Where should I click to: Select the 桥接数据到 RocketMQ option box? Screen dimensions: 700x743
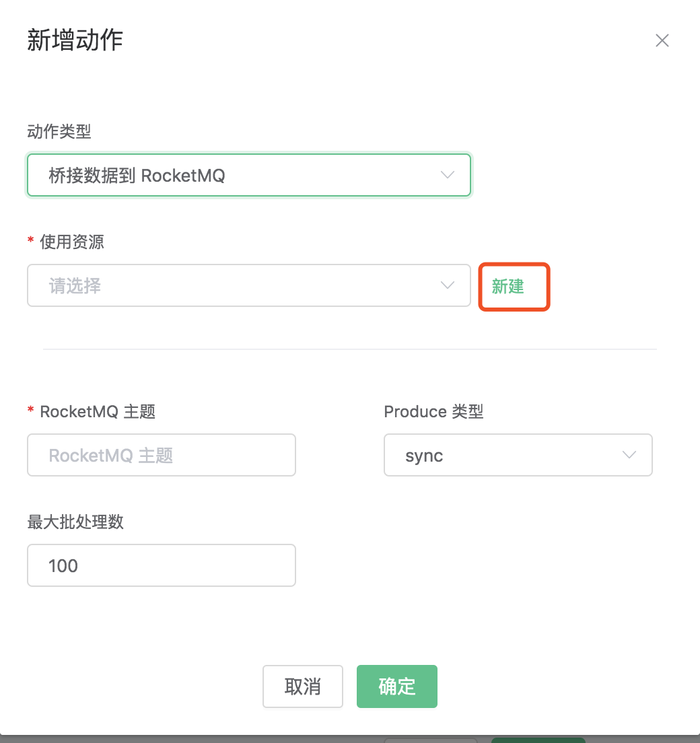click(x=249, y=175)
